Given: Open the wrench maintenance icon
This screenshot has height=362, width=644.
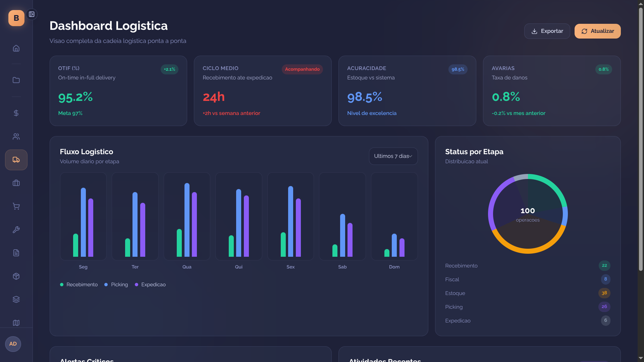Looking at the screenshot, I should coord(16,230).
